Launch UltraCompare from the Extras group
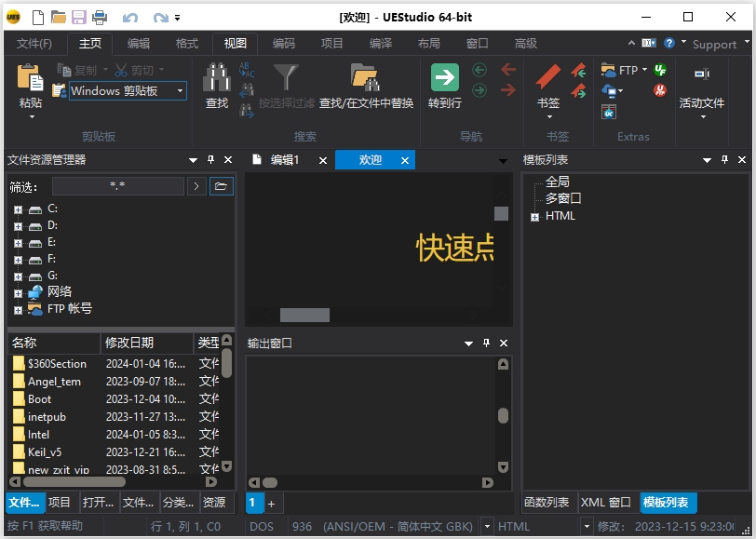This screenshot has width=756, height=539. [x=609, y=112]
